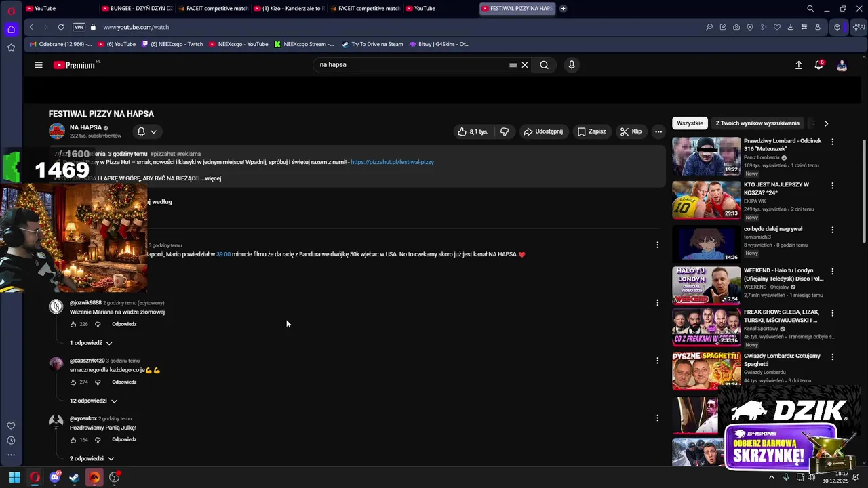Open Prawdziwy Lombard Odcinek 316 thumbnail

(707, 156)
